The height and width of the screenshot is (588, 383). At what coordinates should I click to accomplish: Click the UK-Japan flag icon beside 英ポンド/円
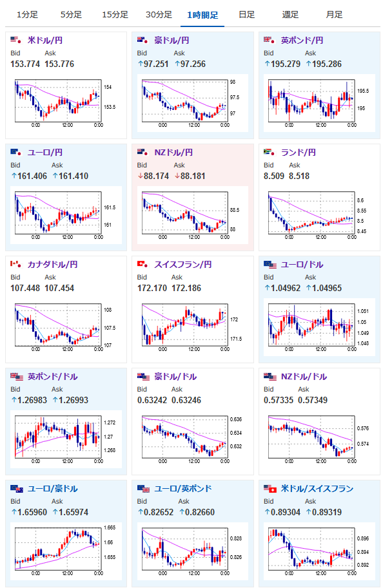point(270,40)
